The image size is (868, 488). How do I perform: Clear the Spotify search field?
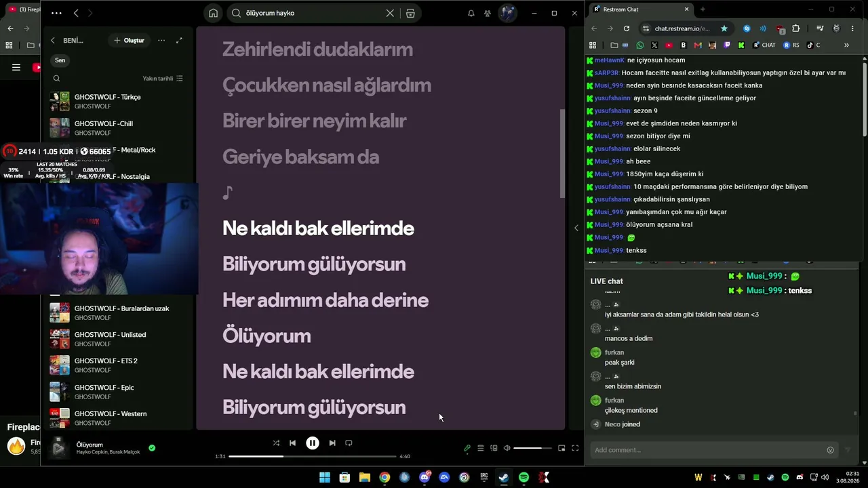(x=390, y=13)
